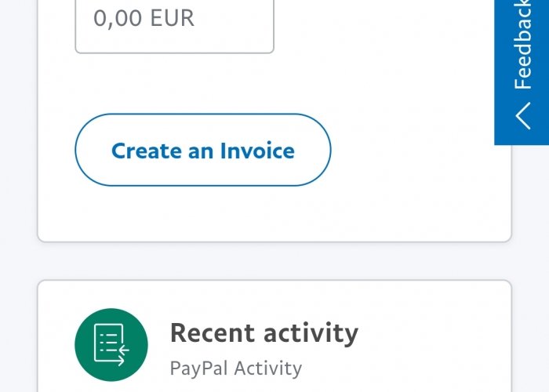
Task: Tap the transaction list icon in green circle
Action: pyautogui.click(x=111, y=345)
